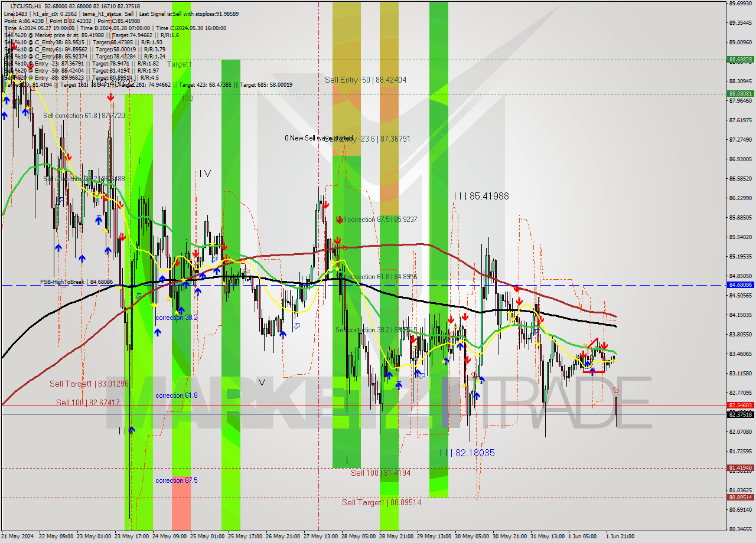This screenshot has height=543, width=756.
Task: Select the '1 Jun 21:00' time label
Action: [x=620, y=537]
